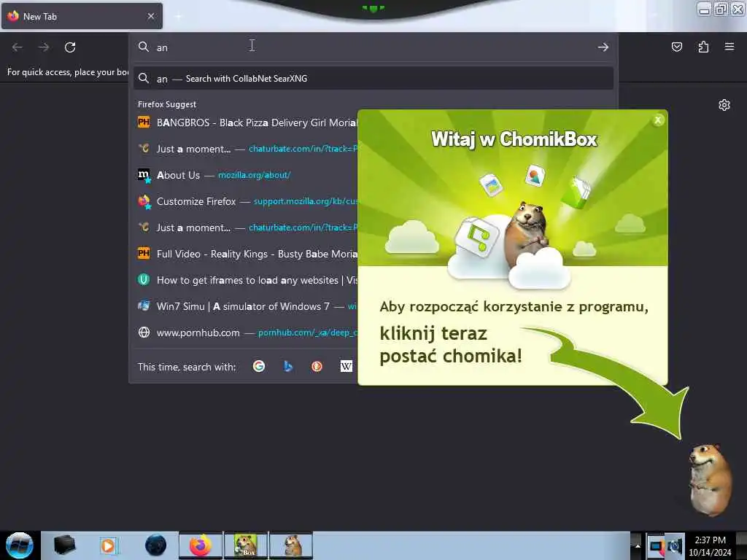
Task: Open the dark globe browser taskbar icon
Action: [155, 545]
